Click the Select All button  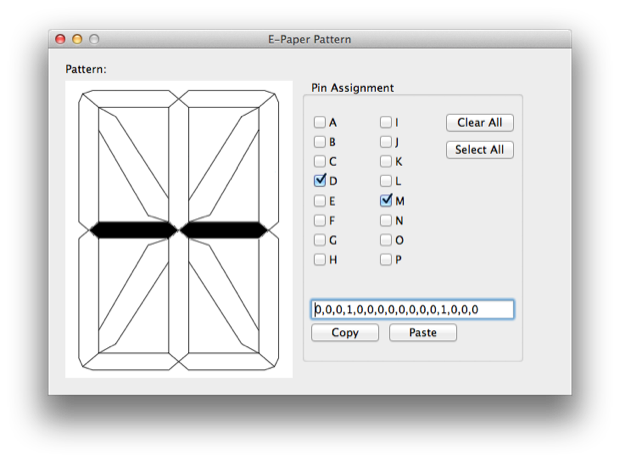click(480, 150)
